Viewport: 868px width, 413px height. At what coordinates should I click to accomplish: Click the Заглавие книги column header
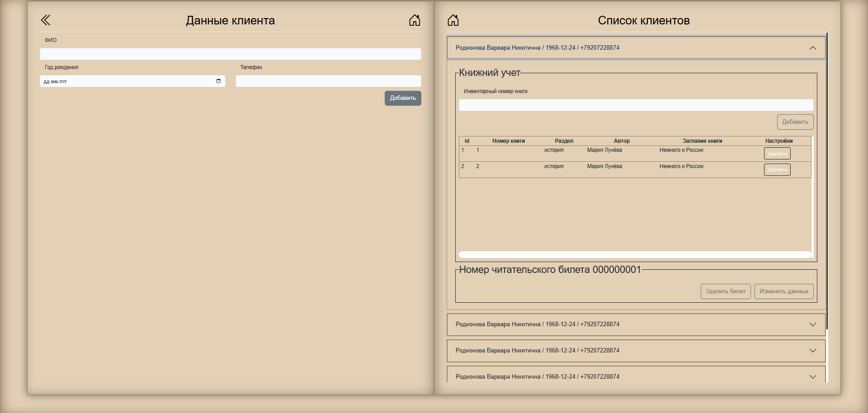[702, 141]
